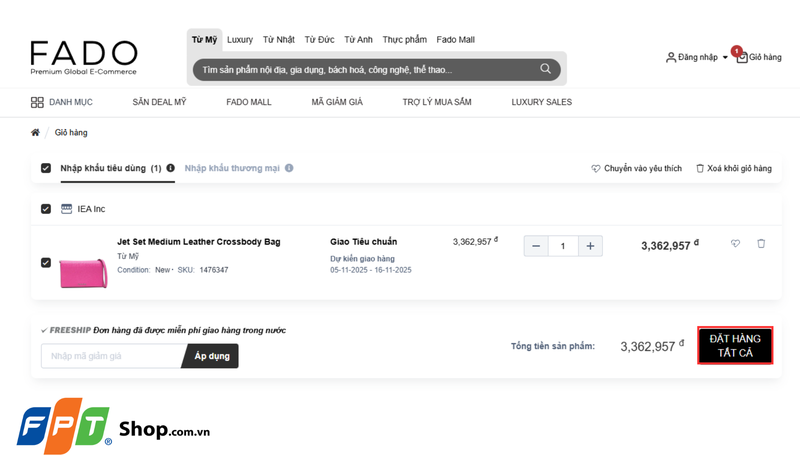Toggle the Nhập khẩu tiêu dùng checkbox

46,168
